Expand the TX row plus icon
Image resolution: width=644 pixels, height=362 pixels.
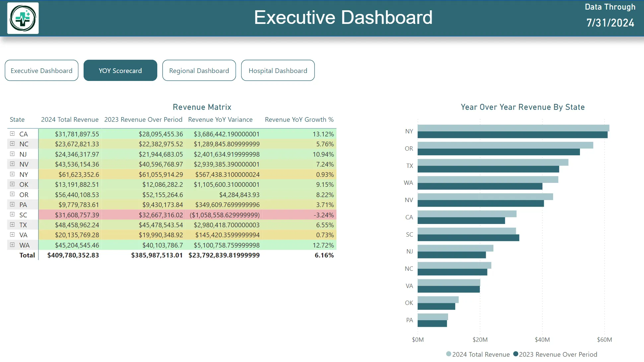click(12, 225)
